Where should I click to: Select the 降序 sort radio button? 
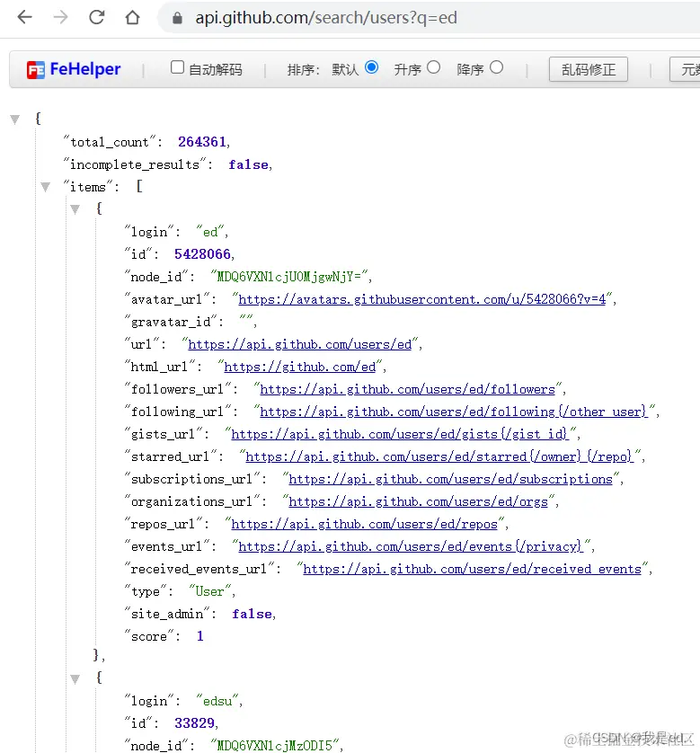pyautogui.click(x=496, y=67)
